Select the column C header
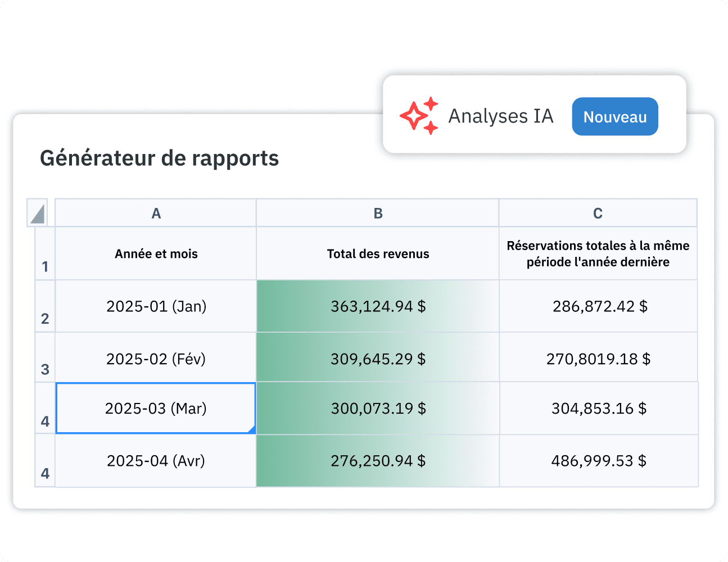 [x=598, y=214]
